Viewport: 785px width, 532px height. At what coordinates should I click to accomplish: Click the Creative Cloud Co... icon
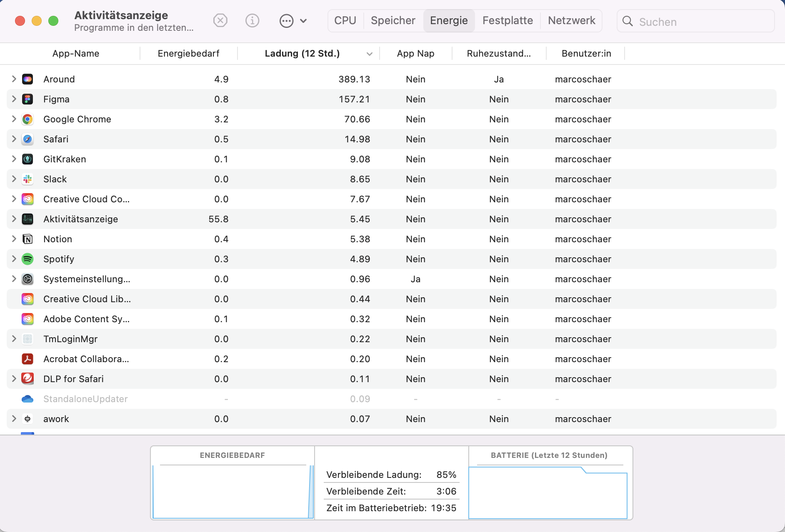tap(27, 199)
